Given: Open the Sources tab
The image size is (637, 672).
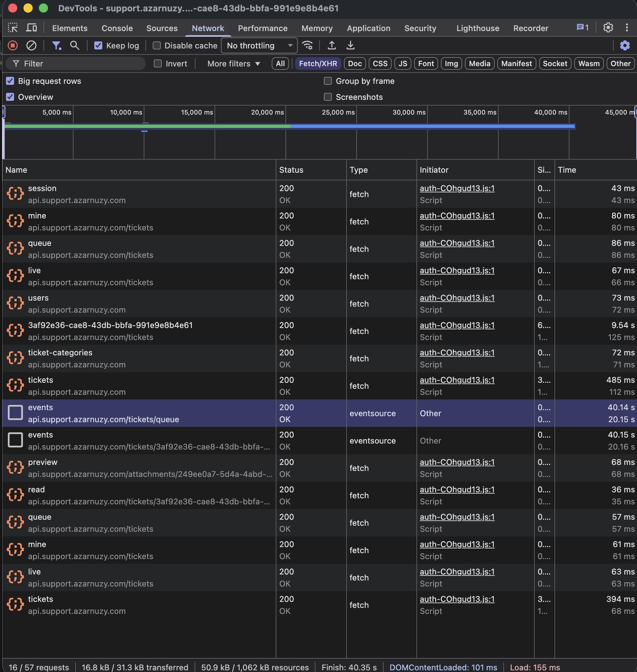Looking at the screenshot, I should click(162, 28).
